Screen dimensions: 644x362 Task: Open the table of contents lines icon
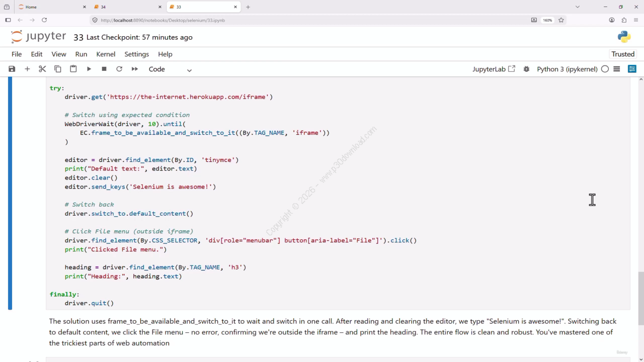(617, 69)
